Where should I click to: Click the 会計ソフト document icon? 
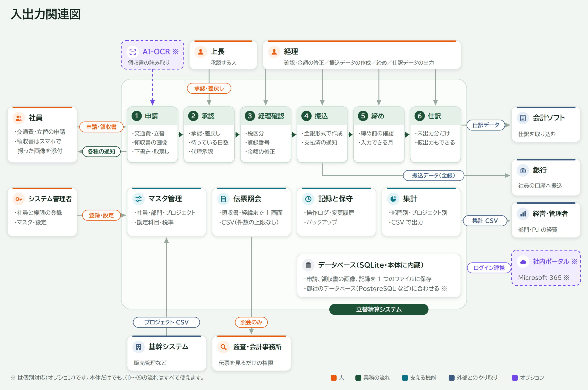[523, 118]
